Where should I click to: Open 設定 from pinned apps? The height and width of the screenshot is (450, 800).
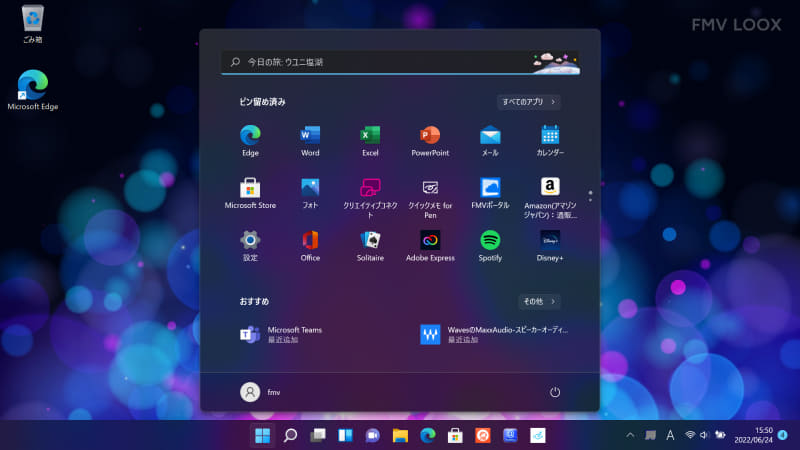pyautogui.click(x=250, y=246)
